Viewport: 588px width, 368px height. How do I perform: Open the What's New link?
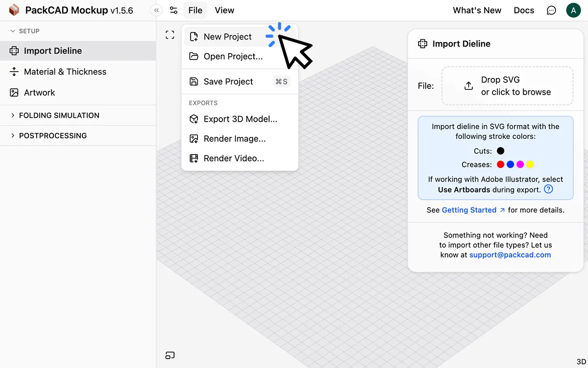pyautogui.click(x=477, y=10)
